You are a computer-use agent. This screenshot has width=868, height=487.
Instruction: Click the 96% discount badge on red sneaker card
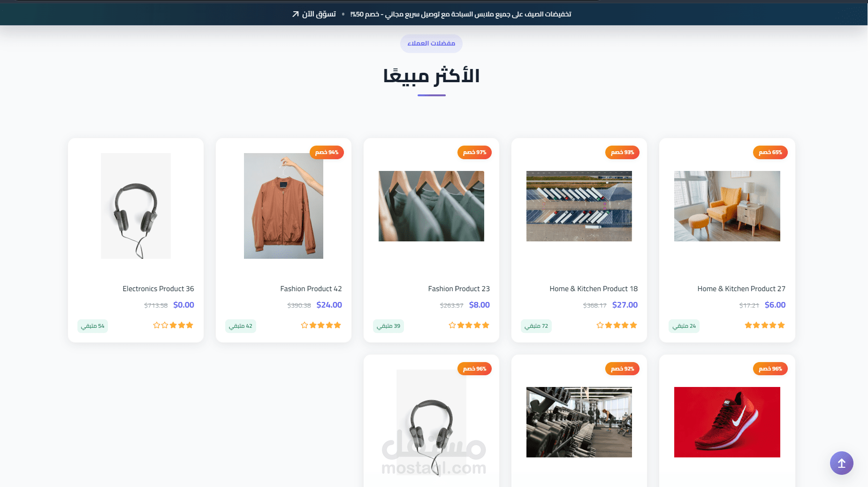click(770, 369)
